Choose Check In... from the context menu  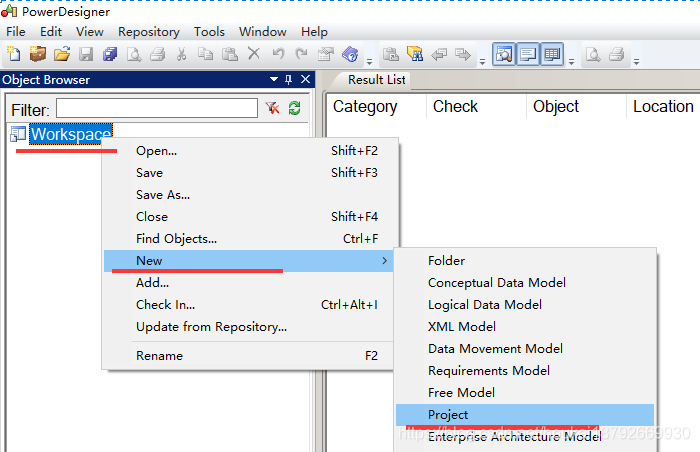click(249, 305)
